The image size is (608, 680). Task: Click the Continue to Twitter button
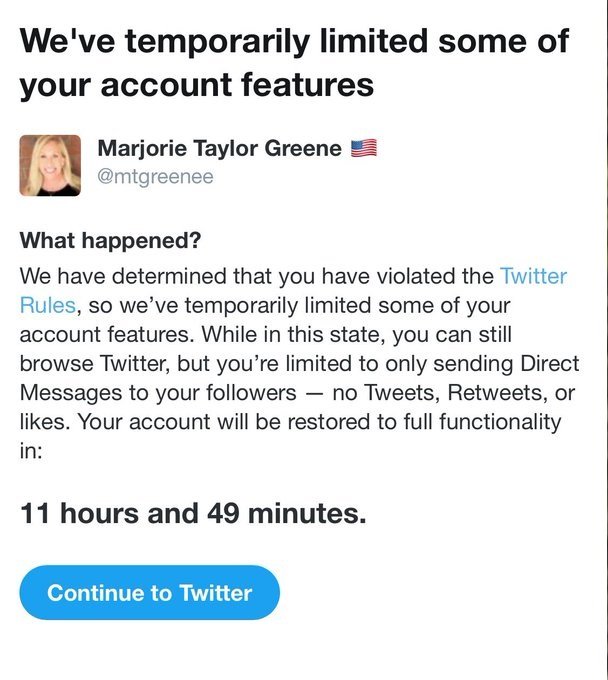point(149,592)
